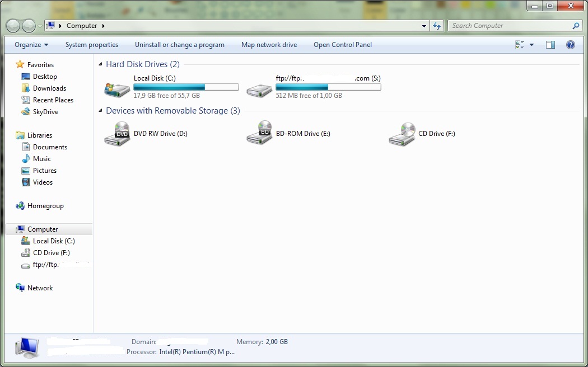Open the Organize dropdown menu
Screen dimensions: 588x367
click(31, 45)
